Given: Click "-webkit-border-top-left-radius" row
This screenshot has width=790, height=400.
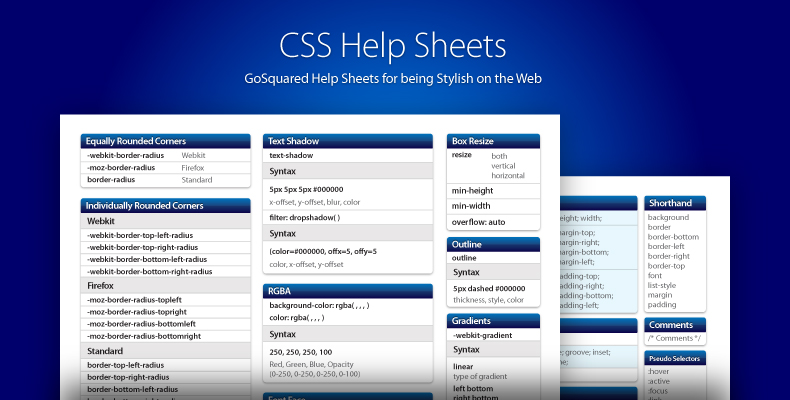Looking at the screenshot, I should [165, 235].
